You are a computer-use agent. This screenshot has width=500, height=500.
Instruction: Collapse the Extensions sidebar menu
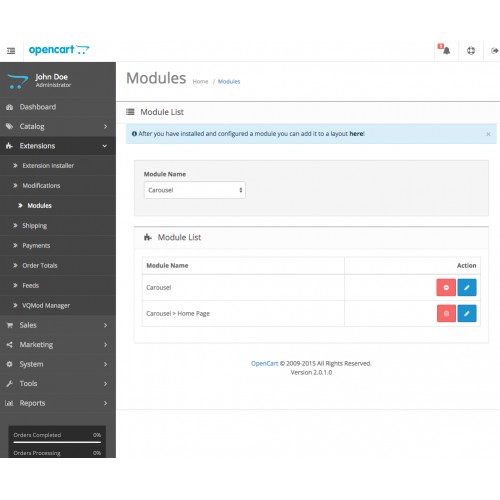[x=58, y=146]
